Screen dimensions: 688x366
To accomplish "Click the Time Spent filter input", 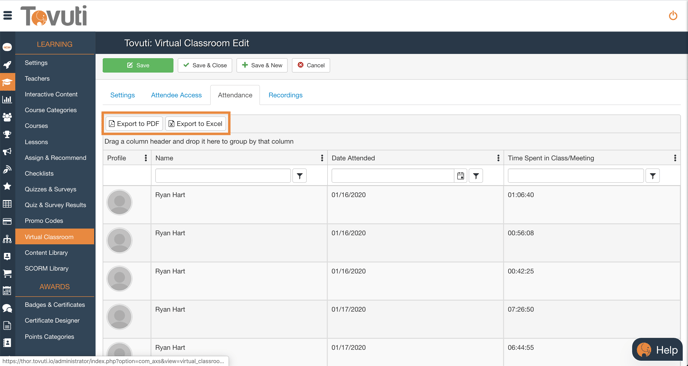I will [x=576, y=176].
